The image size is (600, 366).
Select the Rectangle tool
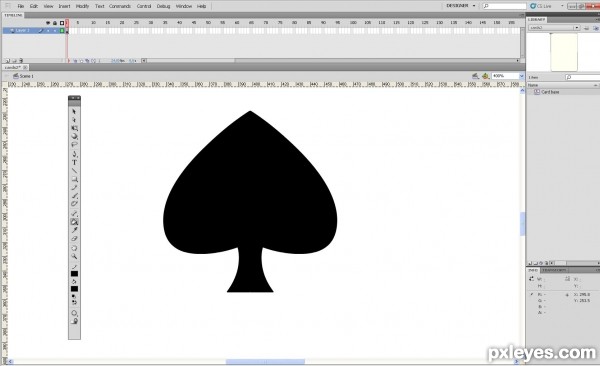pos(74,179)
